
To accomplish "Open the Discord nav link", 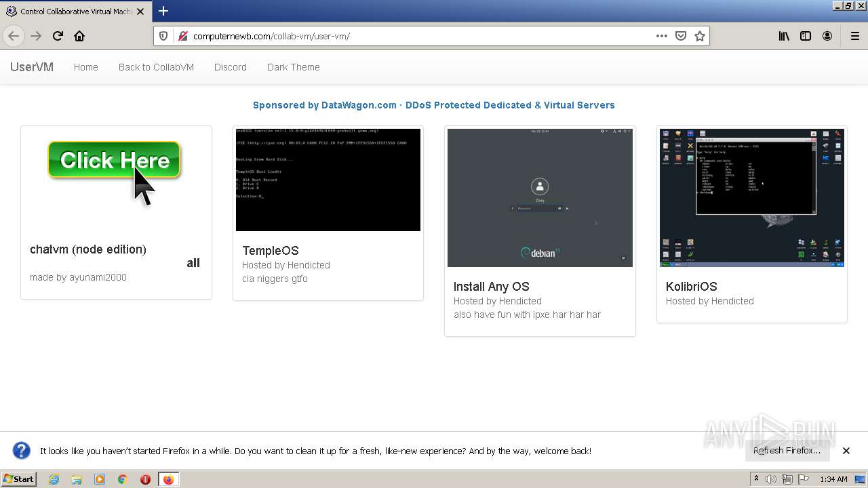I will click(231, 67).
